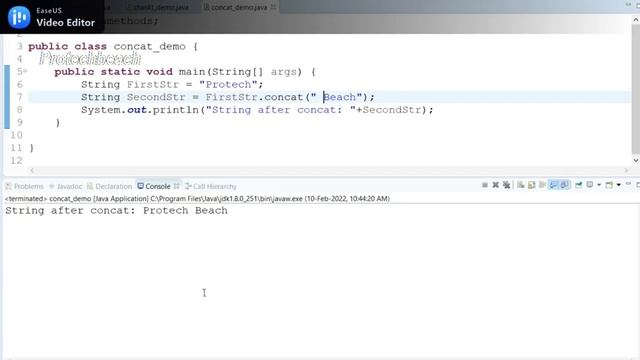
Task: Click the Open Console icon
Action: 609,185
